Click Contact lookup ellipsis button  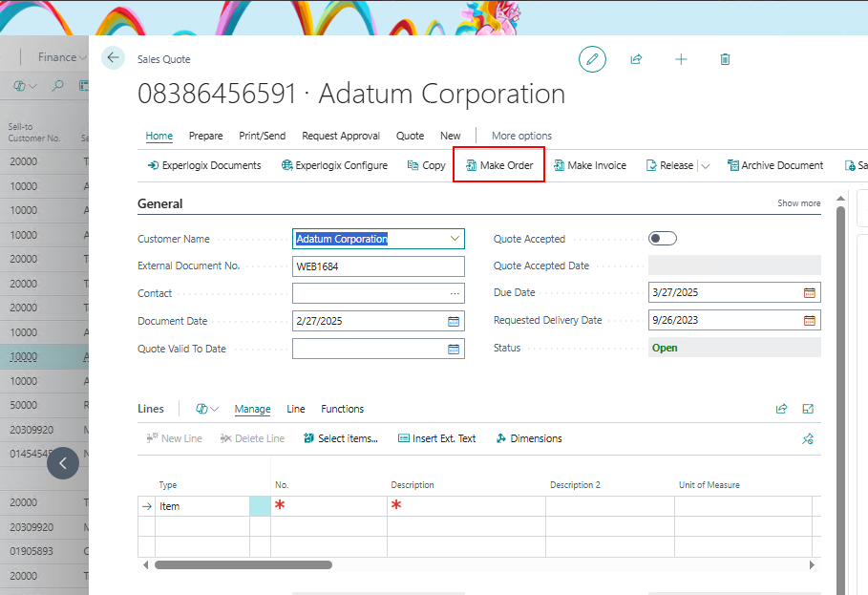(455, 293)
